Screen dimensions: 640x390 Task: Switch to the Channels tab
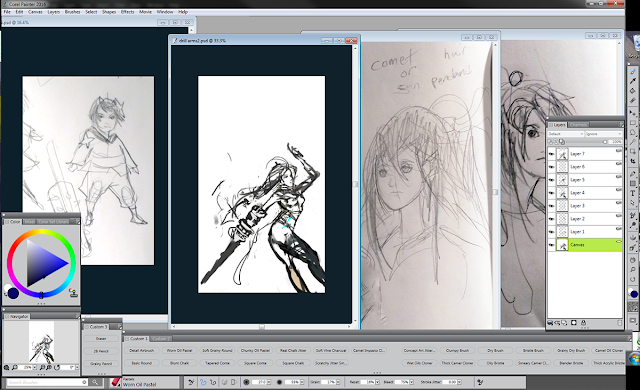(x=578, y=125)
